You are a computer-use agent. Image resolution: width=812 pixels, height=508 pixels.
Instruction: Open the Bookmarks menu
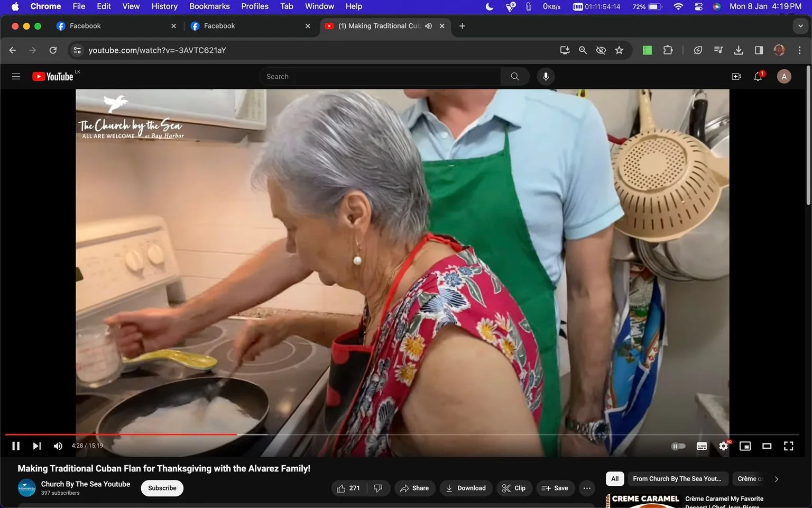click(x=209, y=6)
